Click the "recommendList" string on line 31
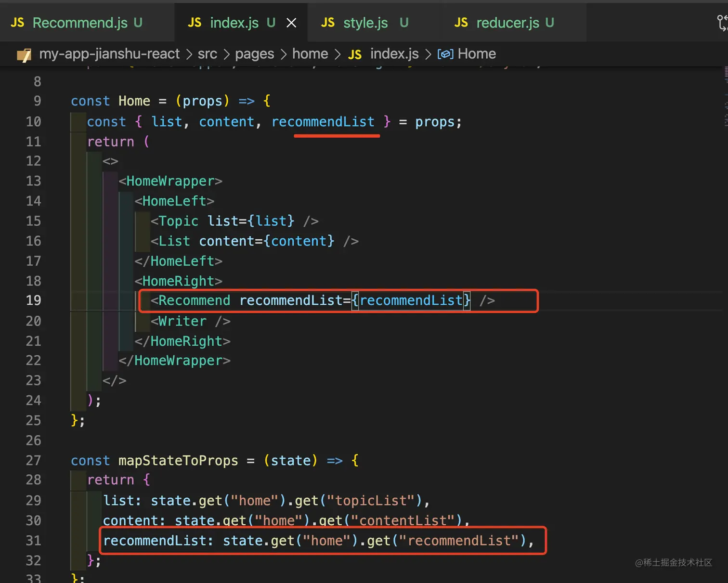 [x=459, y=541]
